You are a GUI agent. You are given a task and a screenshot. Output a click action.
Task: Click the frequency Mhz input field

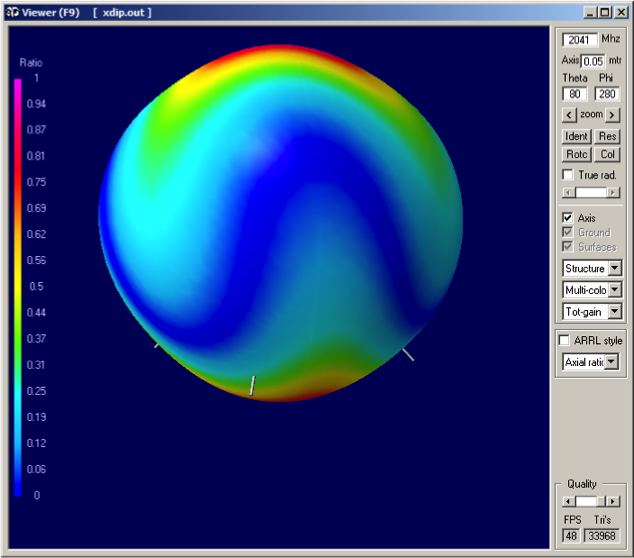[x=580, y=40]
